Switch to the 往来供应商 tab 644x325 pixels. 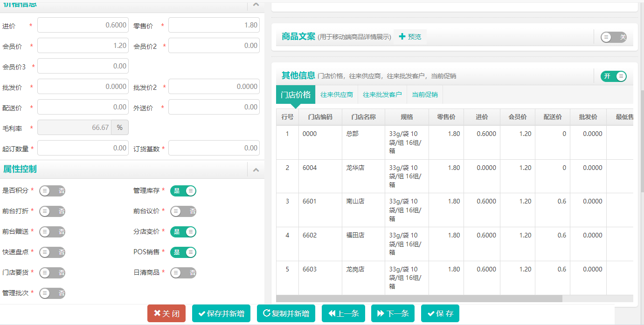pyautogui.click(x=337, y=95)
